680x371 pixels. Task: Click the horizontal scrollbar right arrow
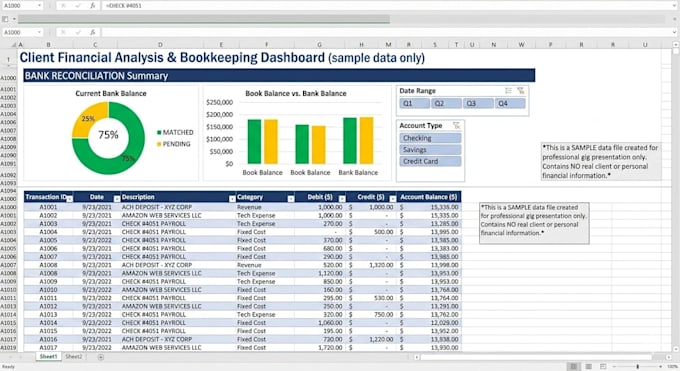pyautogui.click(x=668, y=357)
